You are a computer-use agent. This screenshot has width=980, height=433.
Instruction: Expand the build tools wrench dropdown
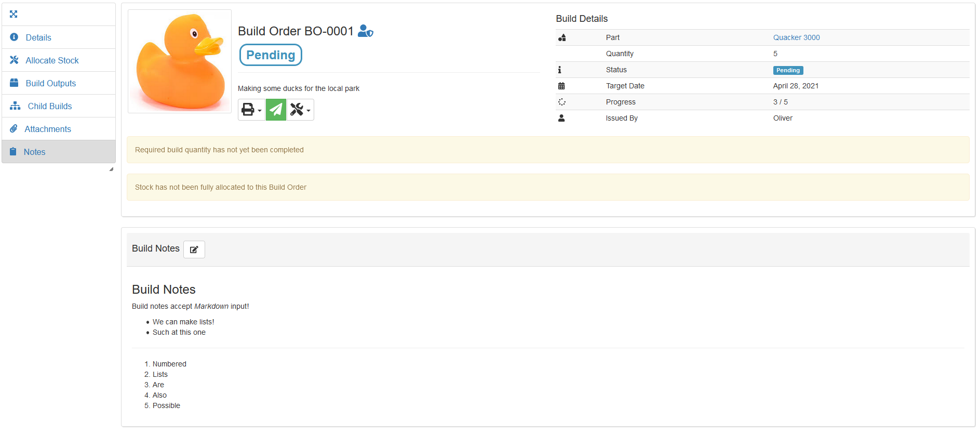tap(300, 110)
